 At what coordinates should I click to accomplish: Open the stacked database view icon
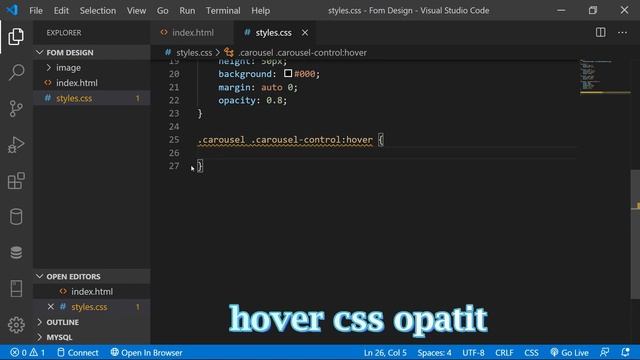[16, 252]
